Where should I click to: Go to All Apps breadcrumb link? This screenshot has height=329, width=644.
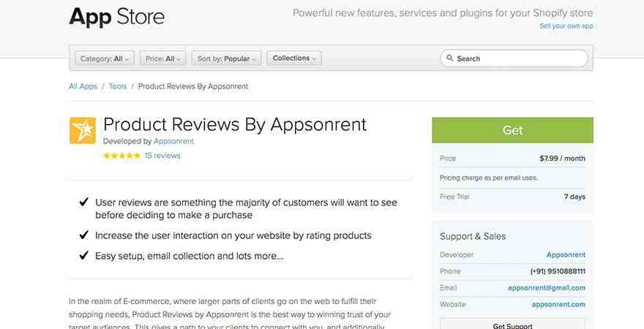pos(83,86)
